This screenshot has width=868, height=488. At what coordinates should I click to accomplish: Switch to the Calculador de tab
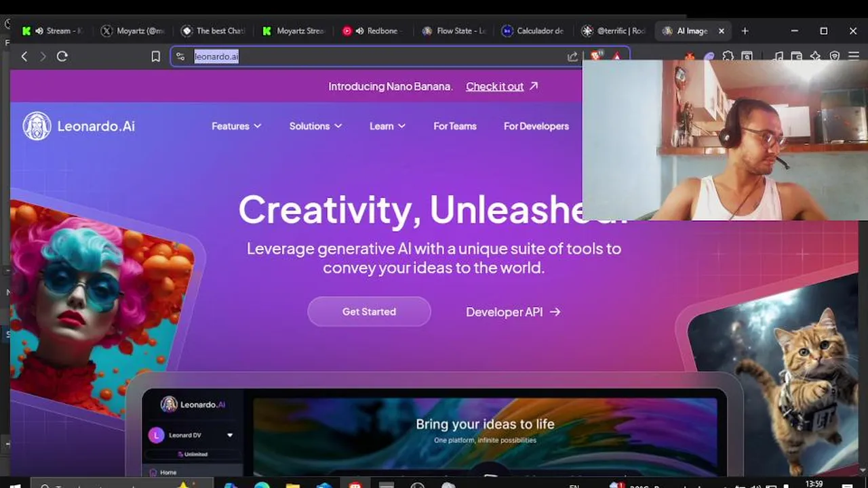point(534,30)
